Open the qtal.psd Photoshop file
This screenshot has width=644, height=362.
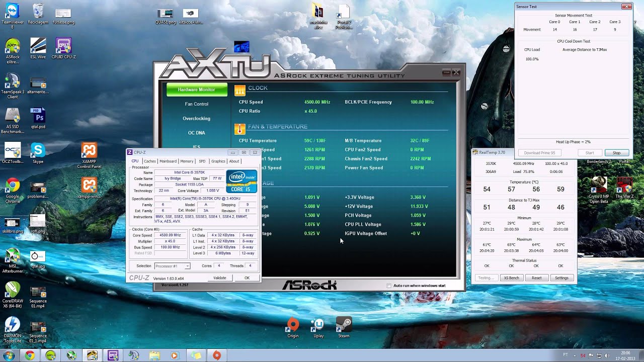pos(38,119)
